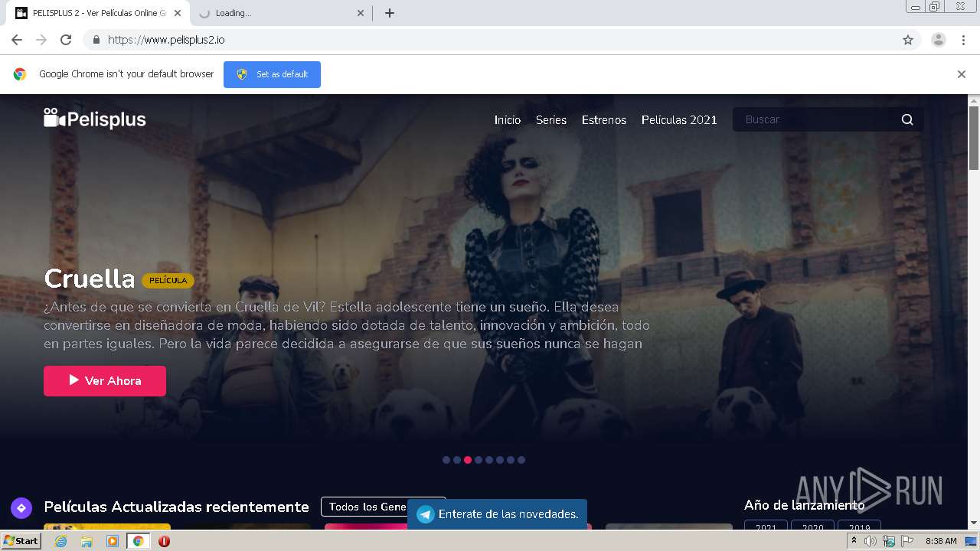Select the fifth carousel dot
The width and height of the screenshot is (980, 551).
click(489, 460)
